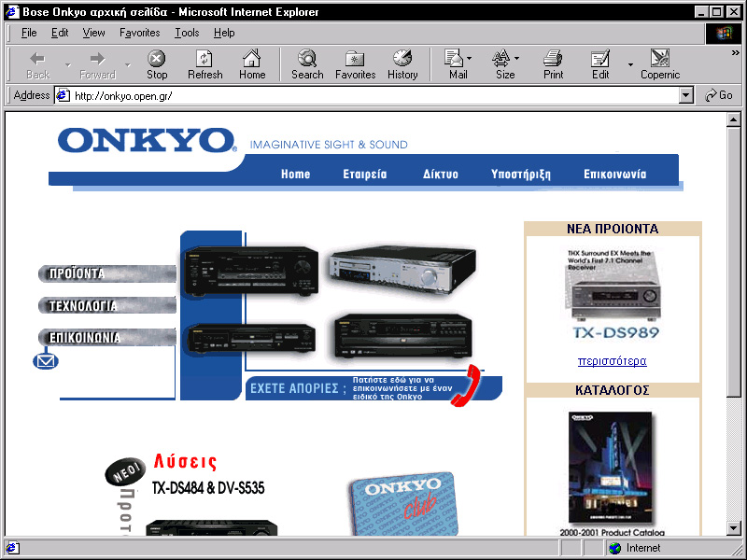Click the red telephone icon
The image size is (747, 560).
465,385
